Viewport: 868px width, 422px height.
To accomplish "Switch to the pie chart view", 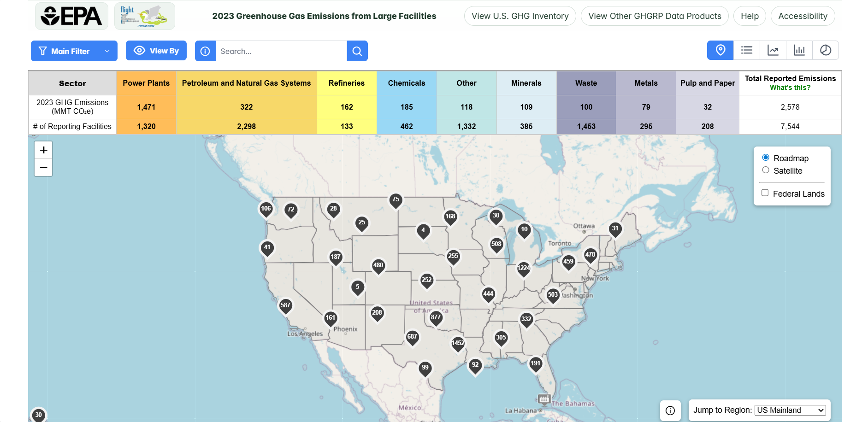I will 825,50.
